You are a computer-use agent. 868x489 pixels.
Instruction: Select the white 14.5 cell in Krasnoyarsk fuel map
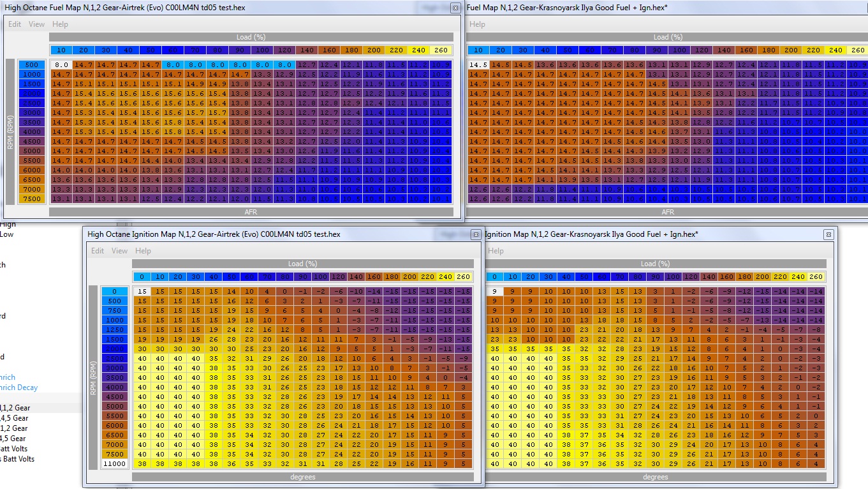478,64
